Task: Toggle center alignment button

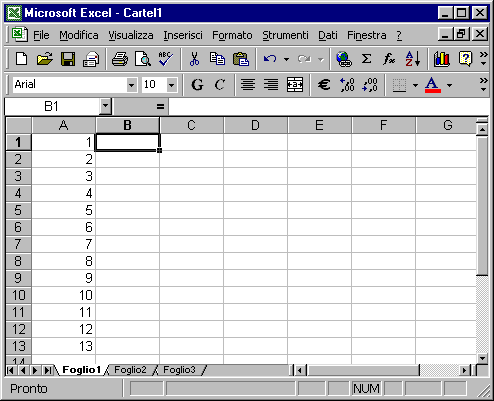Action: coord(248,85)
